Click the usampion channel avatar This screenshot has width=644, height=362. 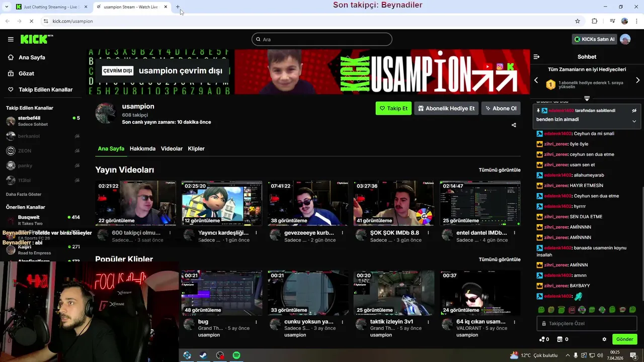[106, 114]
